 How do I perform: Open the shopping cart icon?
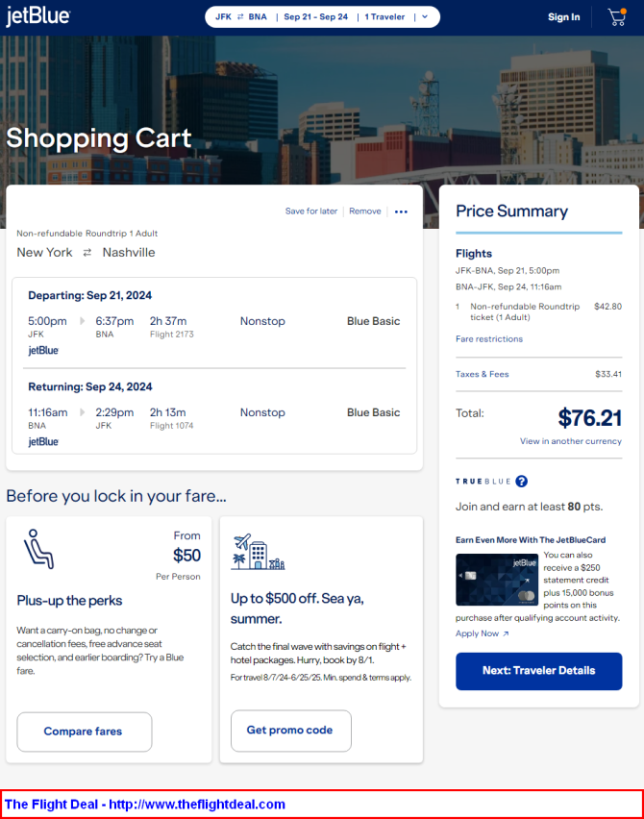click(616, 17)
